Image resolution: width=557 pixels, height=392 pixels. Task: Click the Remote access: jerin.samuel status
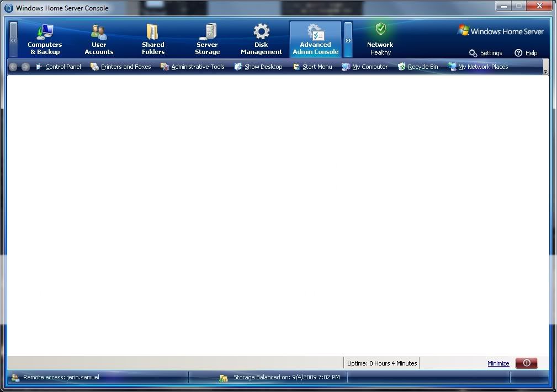pyautogui.click(x=61, y=378)
